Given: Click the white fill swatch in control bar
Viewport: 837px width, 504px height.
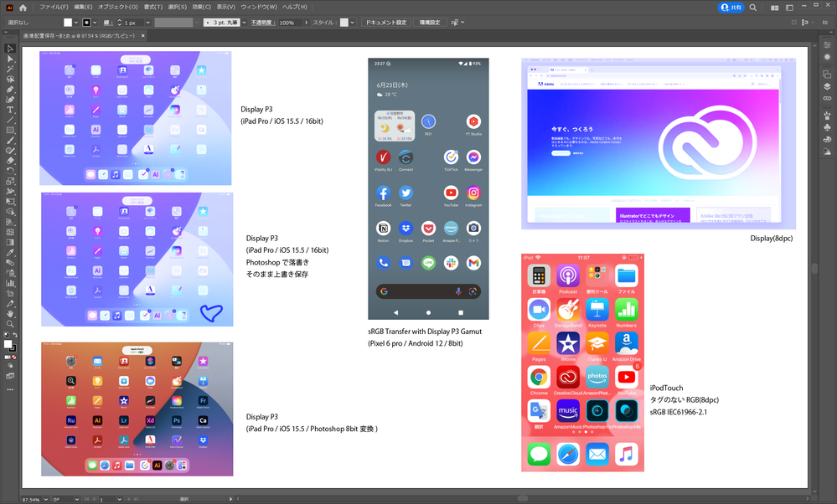Looking at the screenshot, I should [68, 23].
